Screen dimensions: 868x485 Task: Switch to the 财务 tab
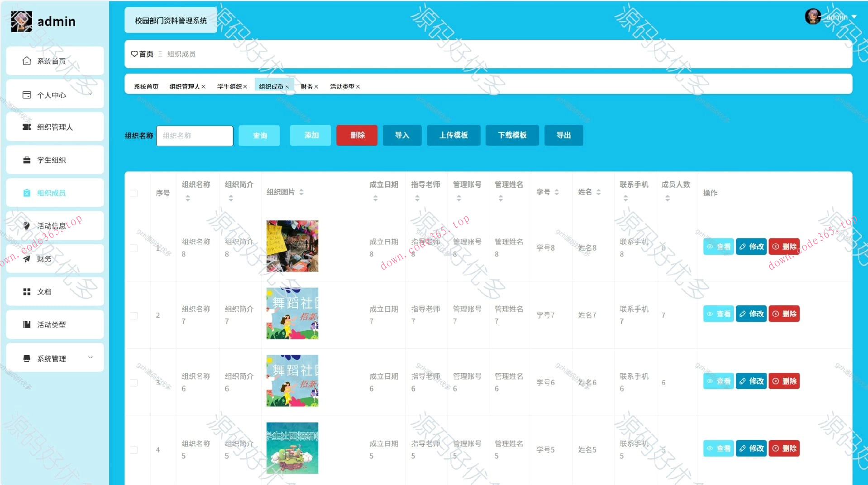307,86
